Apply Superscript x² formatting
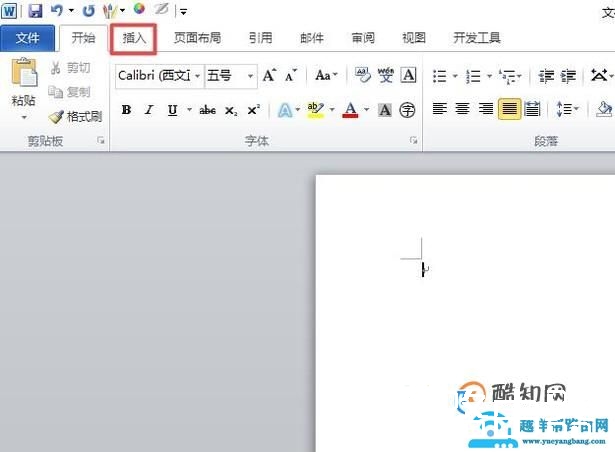 click(x=253, y=109)
